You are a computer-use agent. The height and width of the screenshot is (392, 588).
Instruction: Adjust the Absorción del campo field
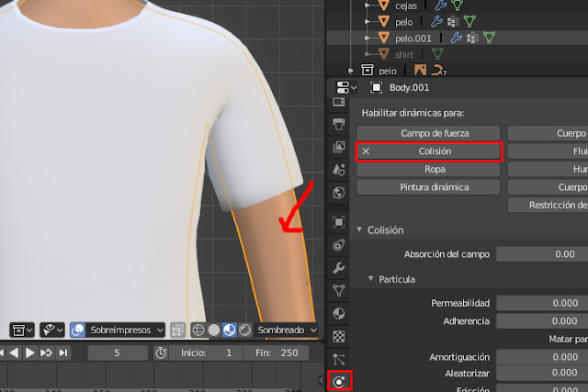click(x=542, y=254)
